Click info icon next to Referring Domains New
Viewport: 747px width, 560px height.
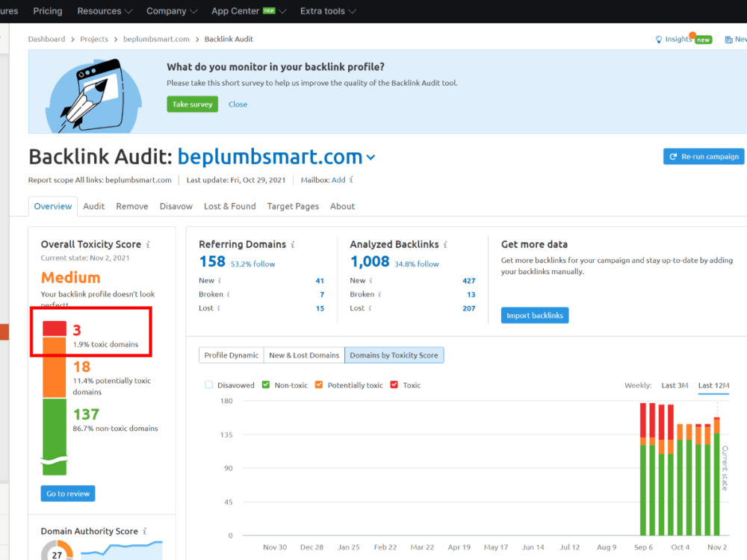click(x=220, y=281)
